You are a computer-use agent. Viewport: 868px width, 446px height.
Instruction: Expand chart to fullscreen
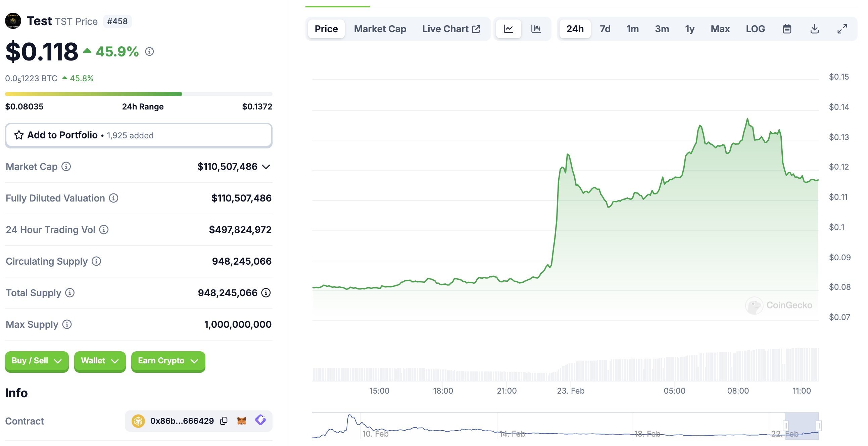pyautogui.click(x=842, y=29)
